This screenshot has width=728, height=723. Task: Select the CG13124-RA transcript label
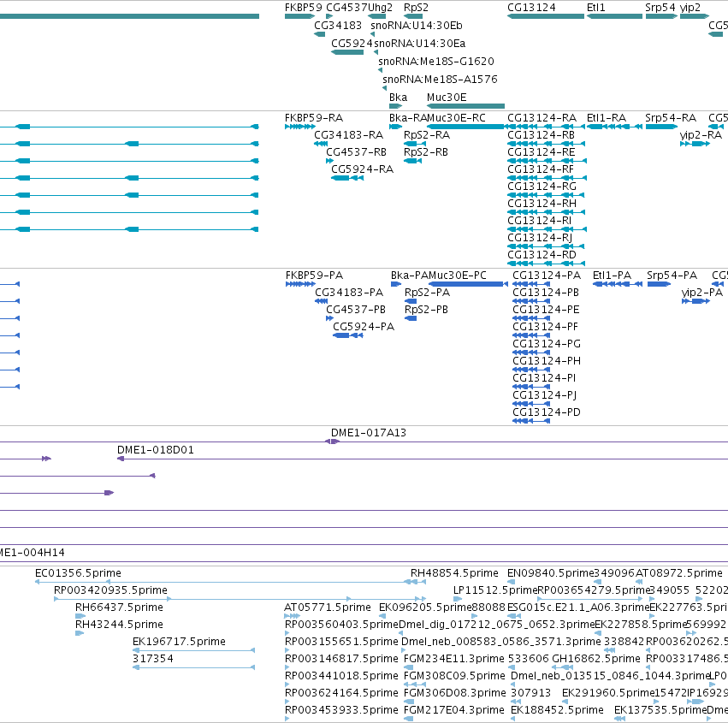point(542,118)
